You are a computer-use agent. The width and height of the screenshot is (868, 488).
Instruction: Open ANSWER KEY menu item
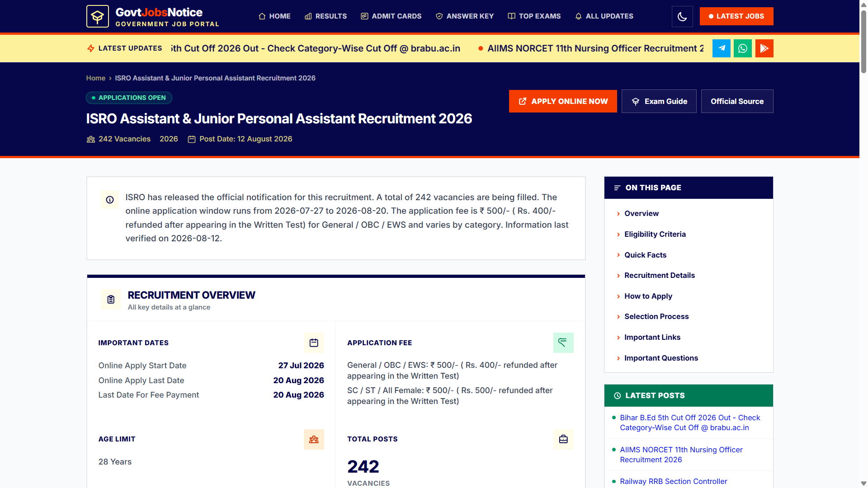tap(465, 16)
